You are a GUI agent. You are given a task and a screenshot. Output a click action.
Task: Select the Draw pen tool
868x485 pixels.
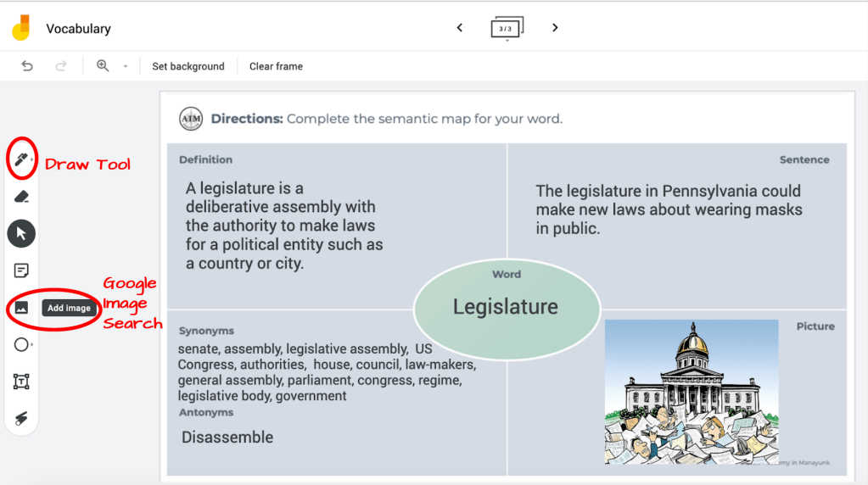coord(21,159)
